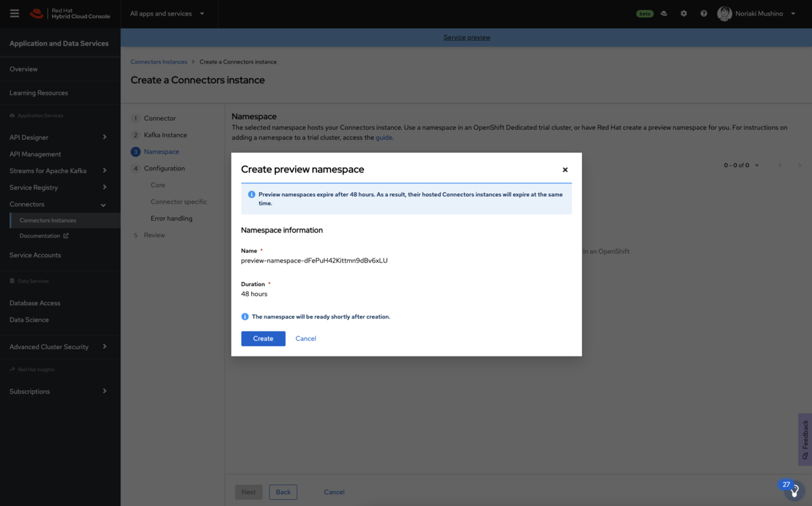Click the Red Hat fedora icon in header
812x506 pixels.
[664, 14]
